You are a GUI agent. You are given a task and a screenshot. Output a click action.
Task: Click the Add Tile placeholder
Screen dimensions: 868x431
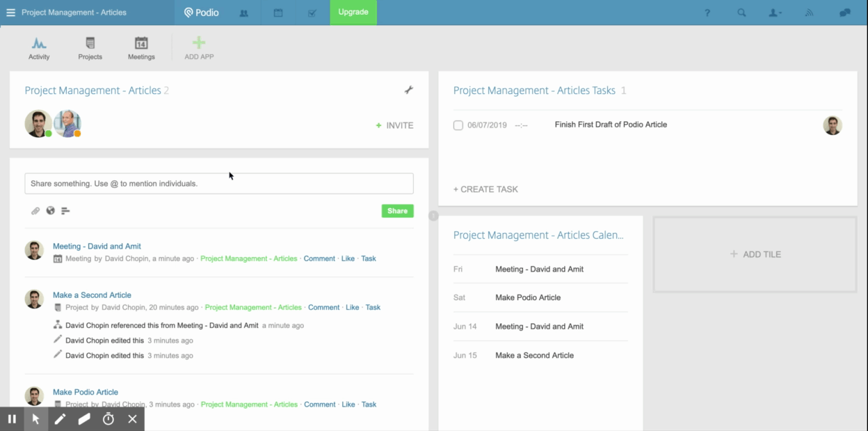(755, 254)
